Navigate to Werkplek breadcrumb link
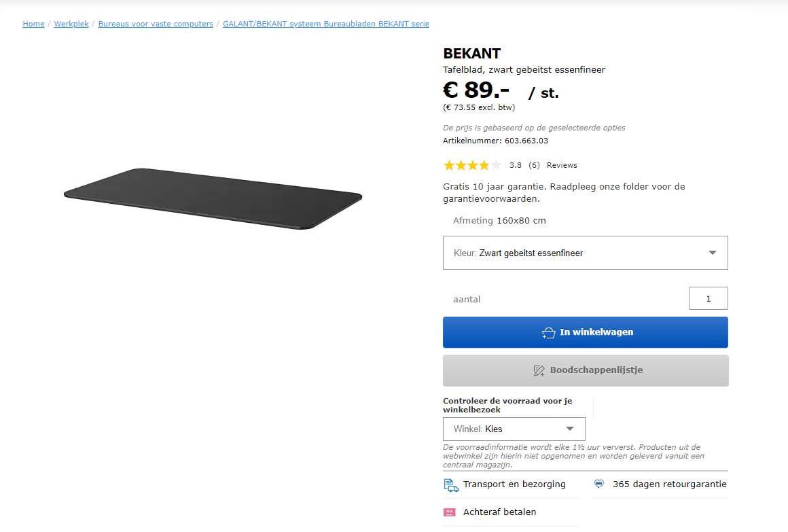Screen dimensions: 788x532 coord(71,24)
